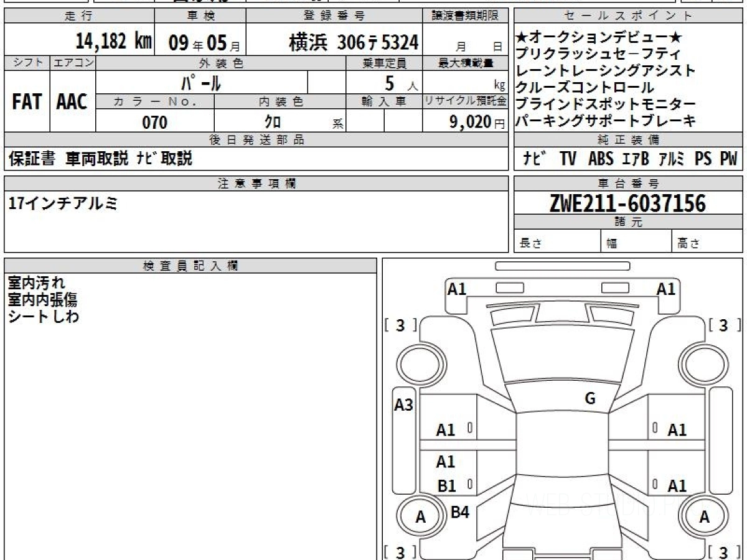
Task: Click the color number 070 field
Action: (x=154, y=122)
